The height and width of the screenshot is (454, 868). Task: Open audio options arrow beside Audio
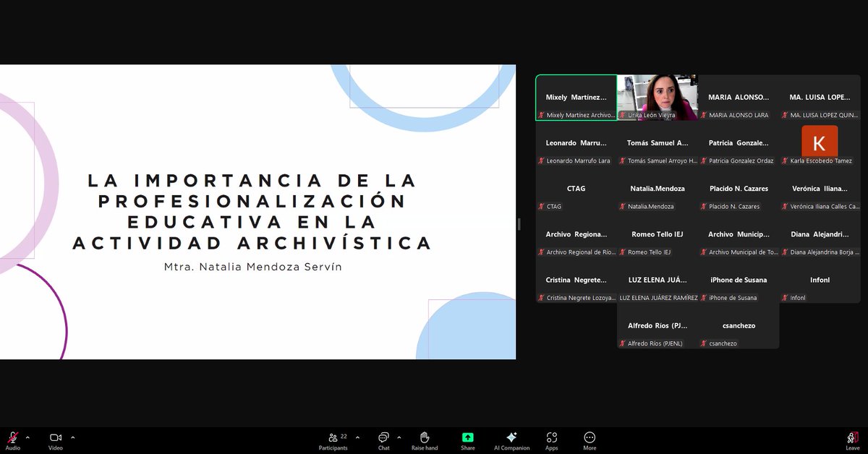tap(27, 437)
